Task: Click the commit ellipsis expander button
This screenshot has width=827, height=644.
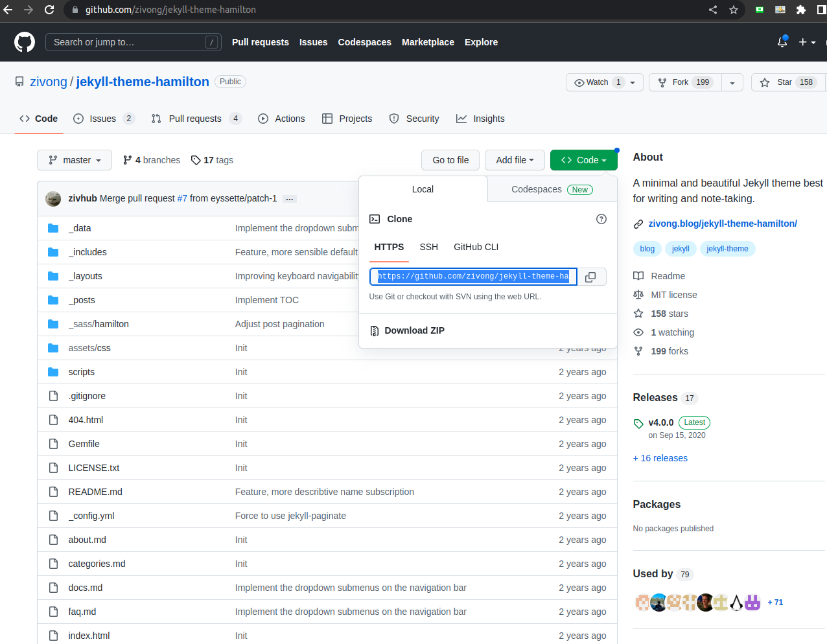Action: (290, 199)
